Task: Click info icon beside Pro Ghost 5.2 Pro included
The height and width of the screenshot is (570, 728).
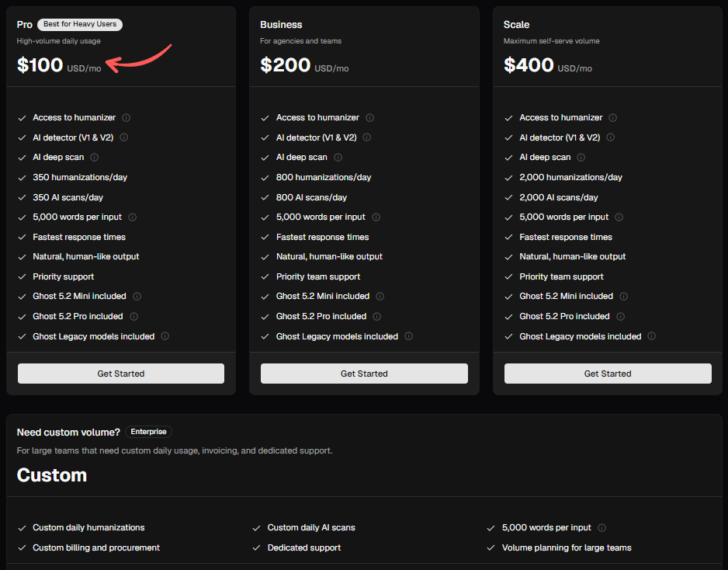Action: [x=133, y=316]
